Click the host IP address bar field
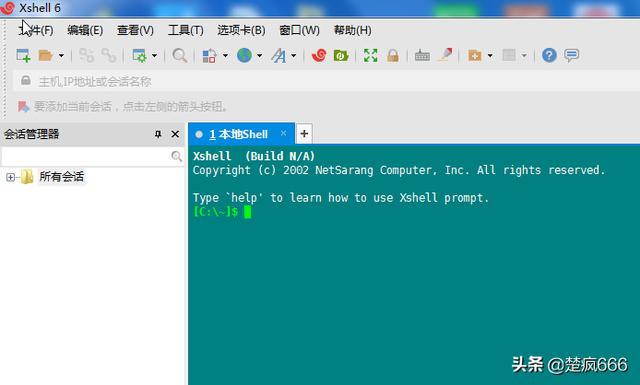The height and width of the screenshot is (385, 640). [327, 81]
